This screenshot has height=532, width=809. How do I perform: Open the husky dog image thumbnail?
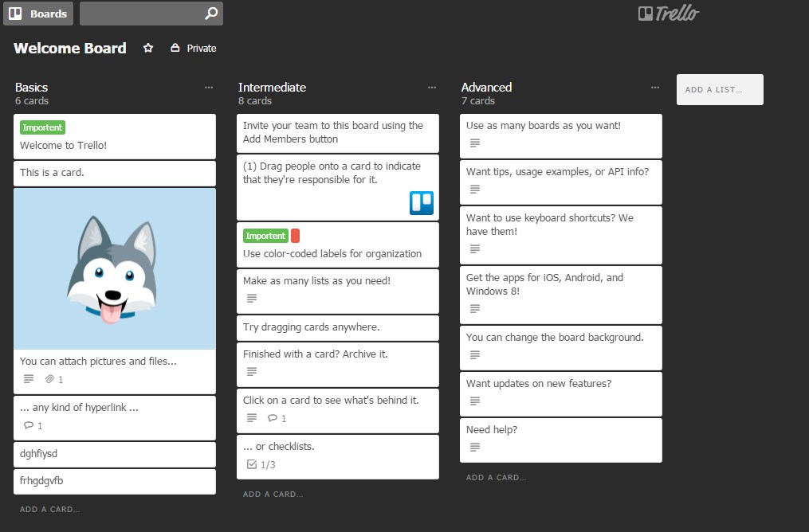pos(115,269)
